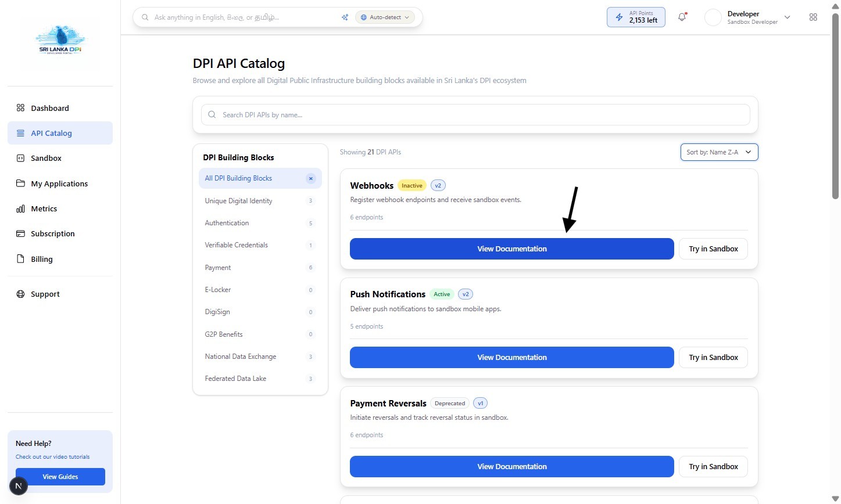This screenshot has width=841, height=504.
Task: Filter by National Data Exchange
Action: point(260,357)
